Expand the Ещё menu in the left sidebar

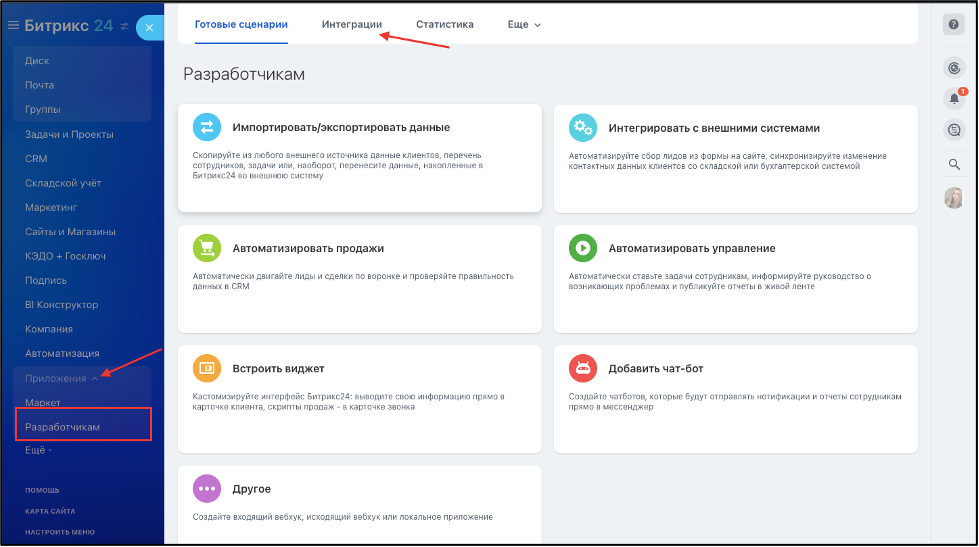coord(38,450)
